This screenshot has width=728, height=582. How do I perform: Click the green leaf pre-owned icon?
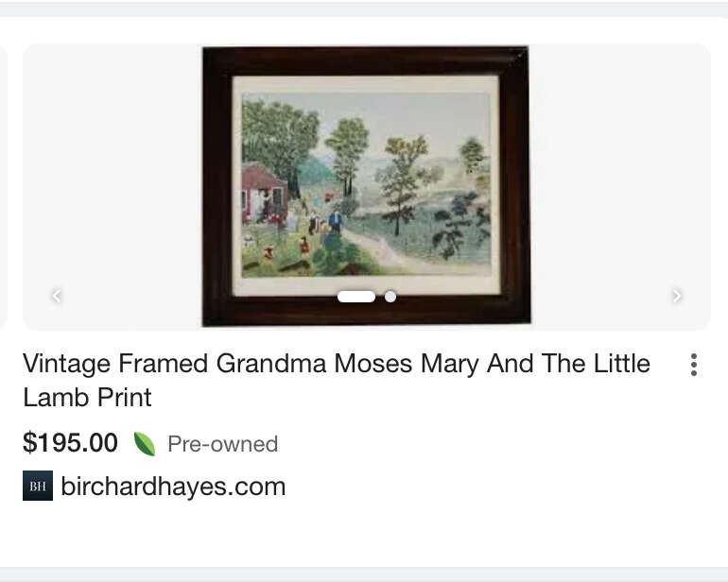click(145, 444)
